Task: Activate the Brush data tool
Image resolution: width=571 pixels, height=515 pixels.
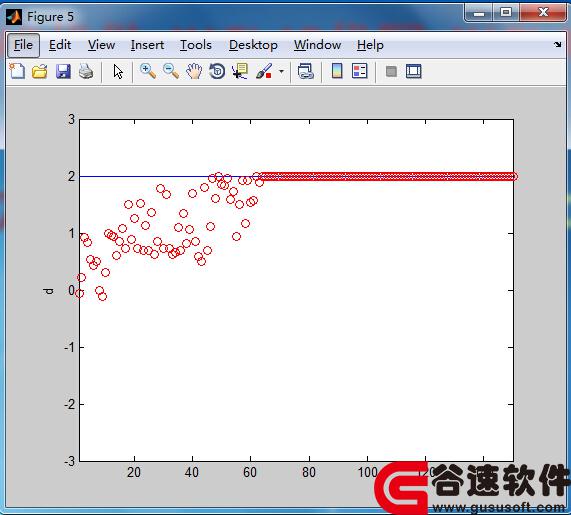Action: point(264,71)
